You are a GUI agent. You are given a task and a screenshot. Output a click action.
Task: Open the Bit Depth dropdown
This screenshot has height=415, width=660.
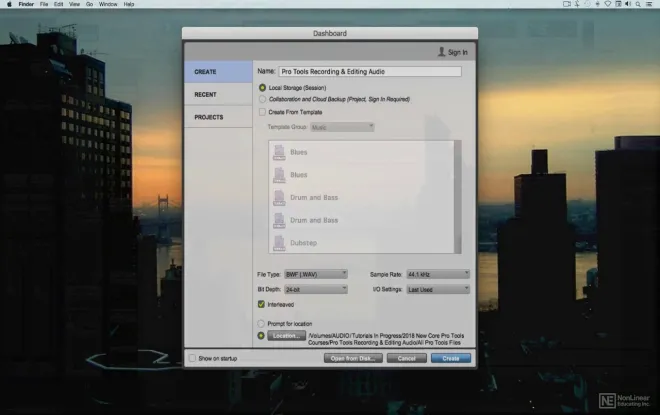pyautogui.click(x=316, y=289)
